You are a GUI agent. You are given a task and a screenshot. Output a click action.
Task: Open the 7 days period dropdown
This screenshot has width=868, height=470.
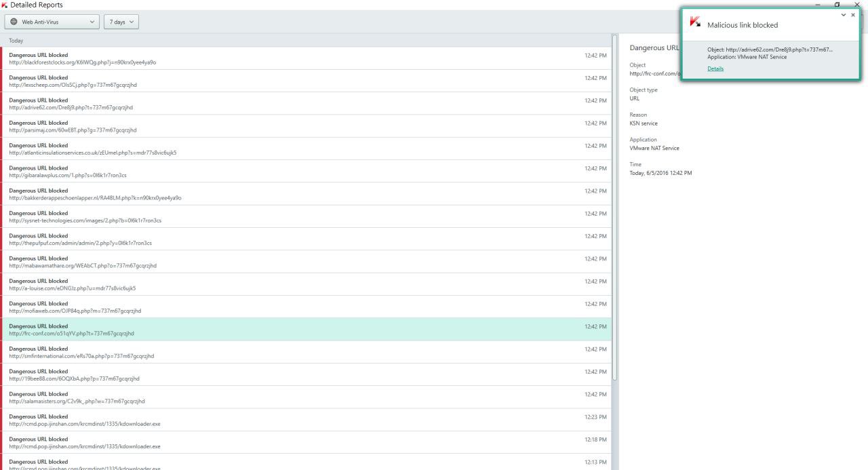121,22
